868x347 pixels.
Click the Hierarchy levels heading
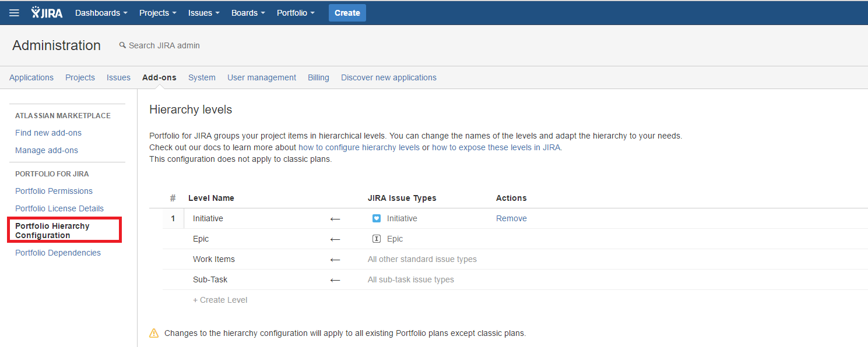point(191,109)
